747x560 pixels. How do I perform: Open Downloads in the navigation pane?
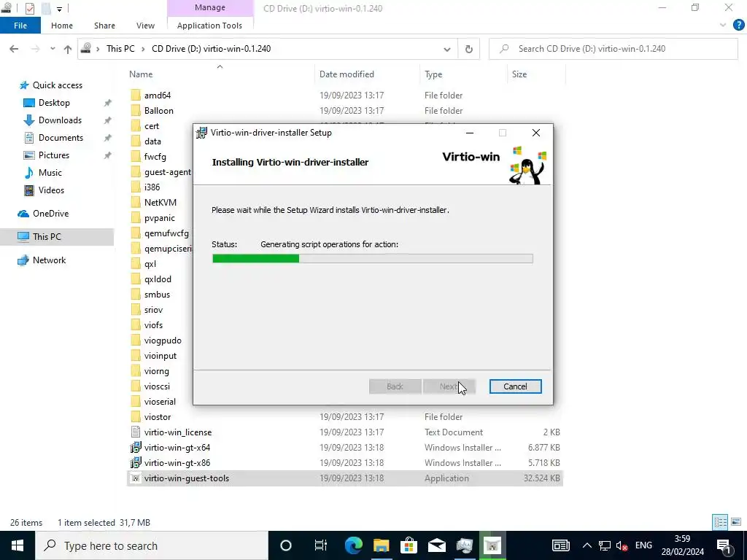[x=60, y=120]
